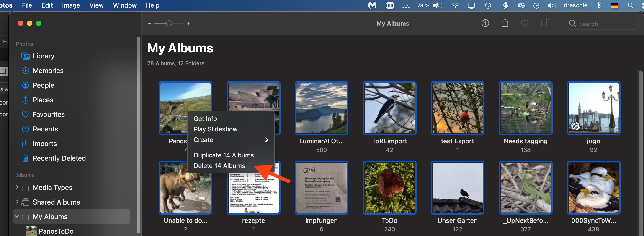Viewport: 644px width, 236px height.
Task: Choose Delete 14 Albums from context menu
Action: tap(219, 166)
